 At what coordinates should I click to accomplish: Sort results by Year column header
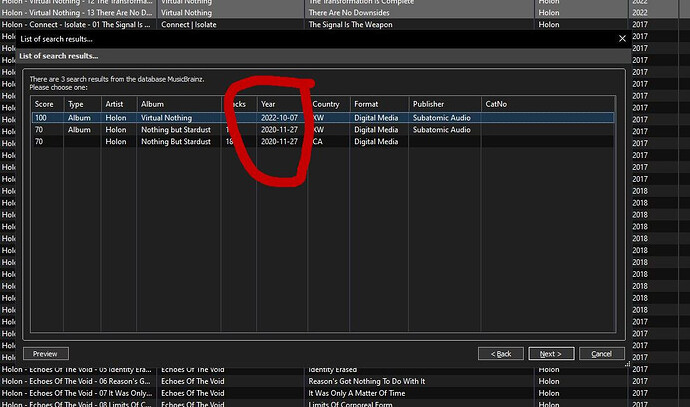(282, 104)
